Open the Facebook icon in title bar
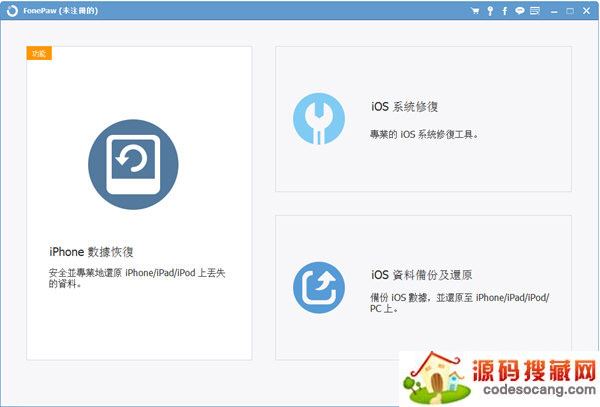This screenshot has height=407, width=600. point(505,11)
